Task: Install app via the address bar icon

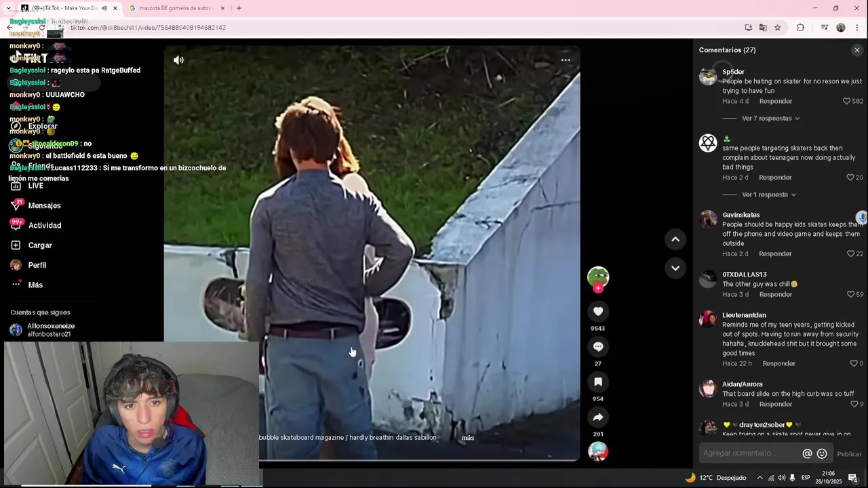Action: 749,28
